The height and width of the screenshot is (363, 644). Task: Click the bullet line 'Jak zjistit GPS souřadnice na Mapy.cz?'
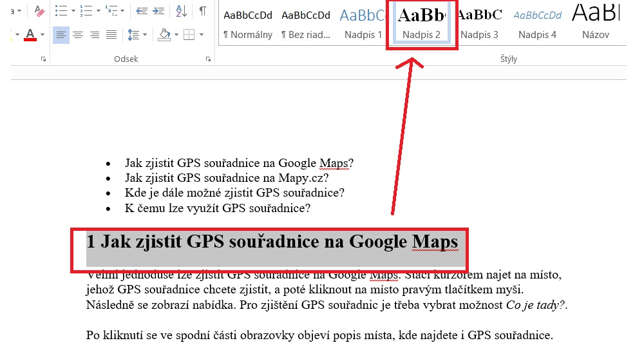[227, 178]
